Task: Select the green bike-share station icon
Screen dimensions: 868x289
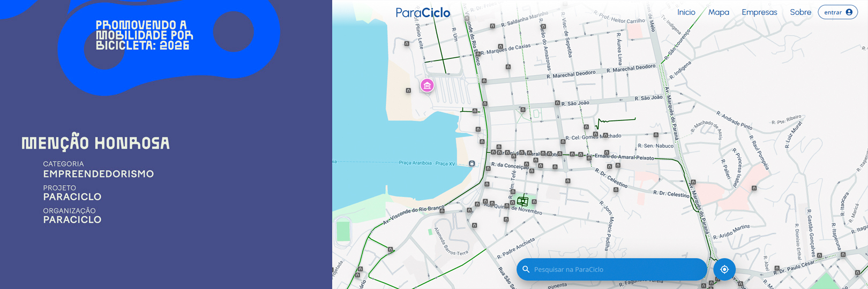Action: (522, 201)
